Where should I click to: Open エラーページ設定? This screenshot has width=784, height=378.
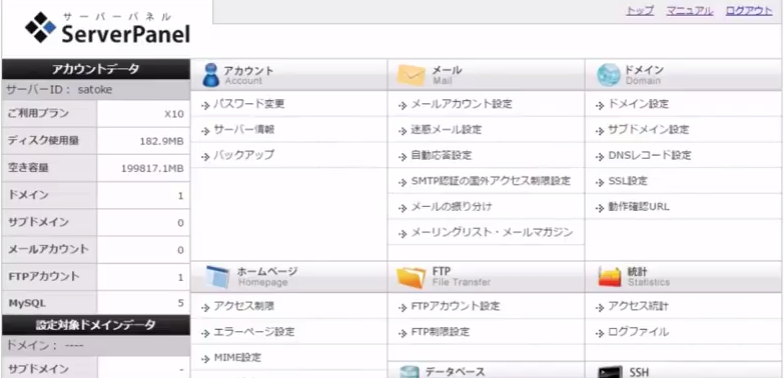tap(254, 332)
